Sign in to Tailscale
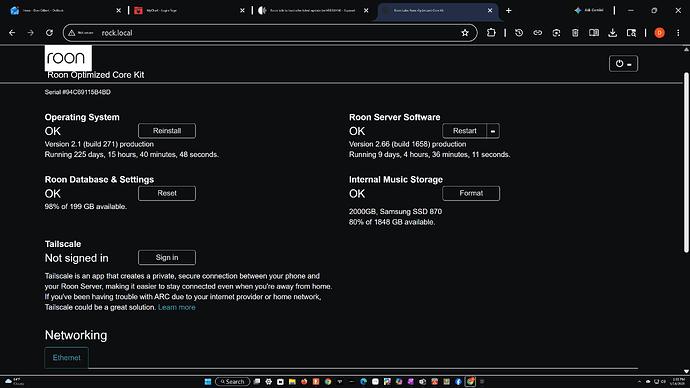 click(x=167, y=257)
